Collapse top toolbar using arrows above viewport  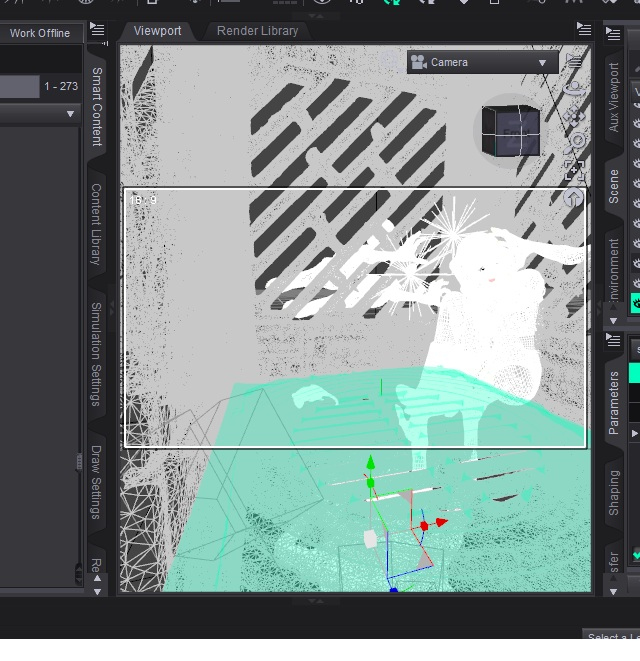click(x=316, y=16)
